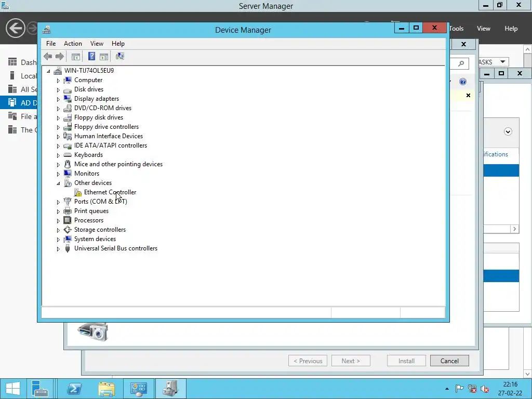
Task: Open the Action menu in Device Manager
Action: [x=73, y=44]
